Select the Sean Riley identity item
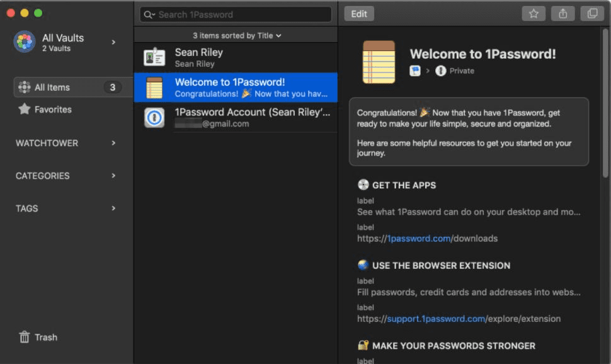Image resolution: width=611 pixels, height=364 pixels. [236, 57]
